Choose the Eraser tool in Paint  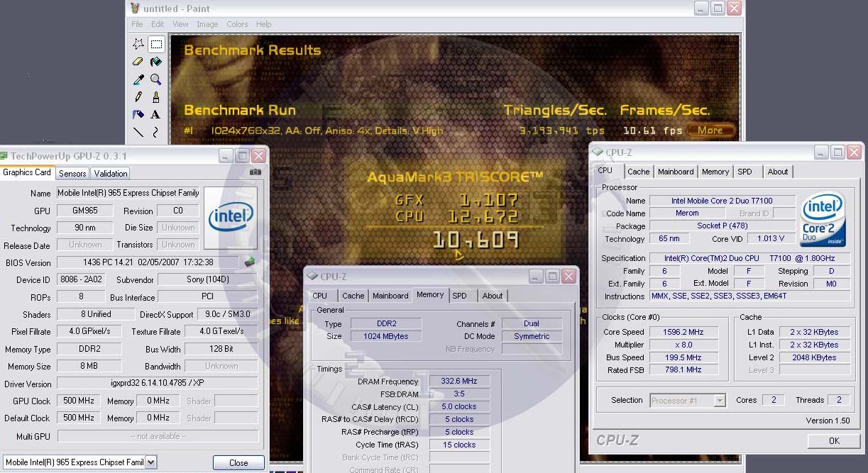coord(139,62)
